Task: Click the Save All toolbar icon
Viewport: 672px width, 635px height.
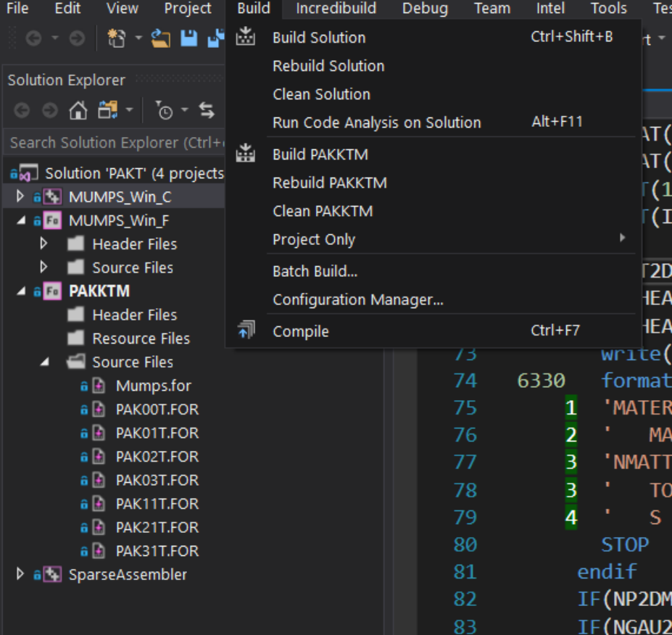Action: click(217, 38)
